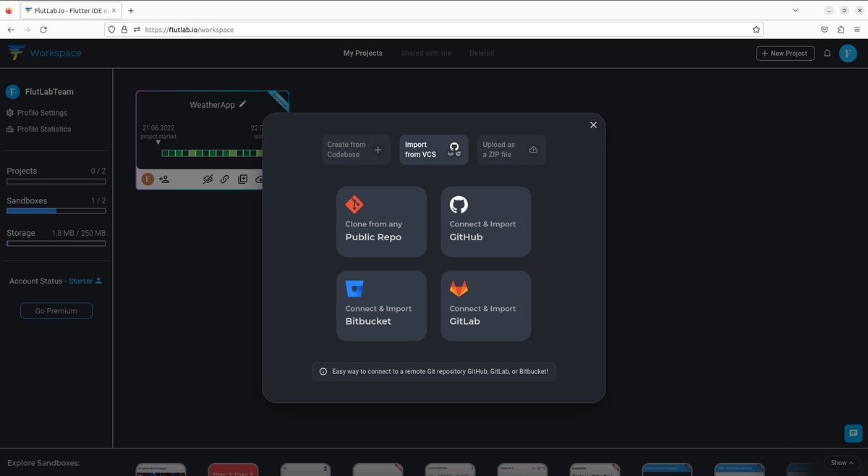Collapse sandboxes with the Show toggle

pyautogui.click(x=842, y=463)
